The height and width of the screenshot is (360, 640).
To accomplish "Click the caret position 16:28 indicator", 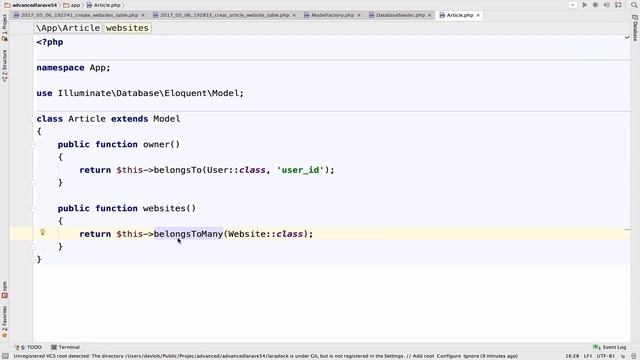I will [572, 356].
